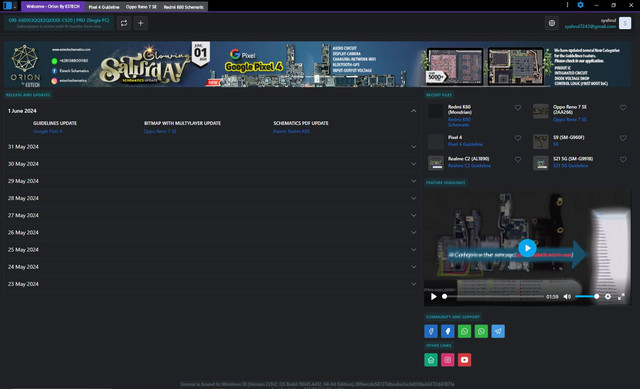Favorite the Pixel 4 recent file
The image size is (640, 389).
pyautogui.click(x=518, y=138)
